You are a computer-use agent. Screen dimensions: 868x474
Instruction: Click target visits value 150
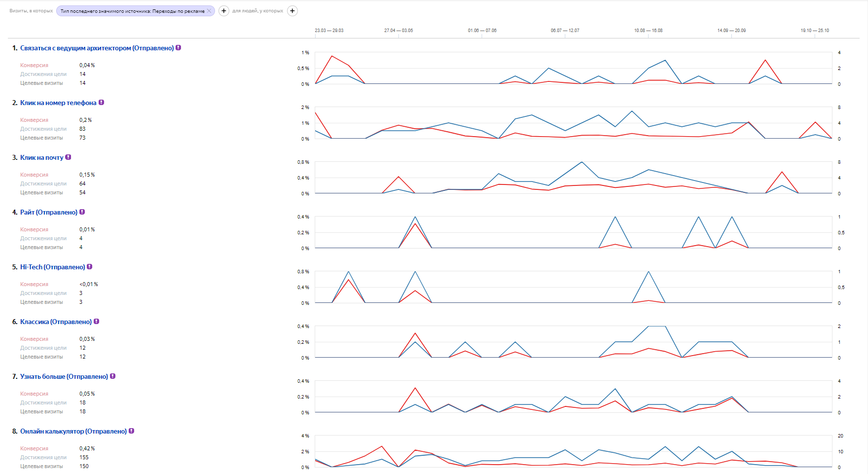(x=84, y=466)
